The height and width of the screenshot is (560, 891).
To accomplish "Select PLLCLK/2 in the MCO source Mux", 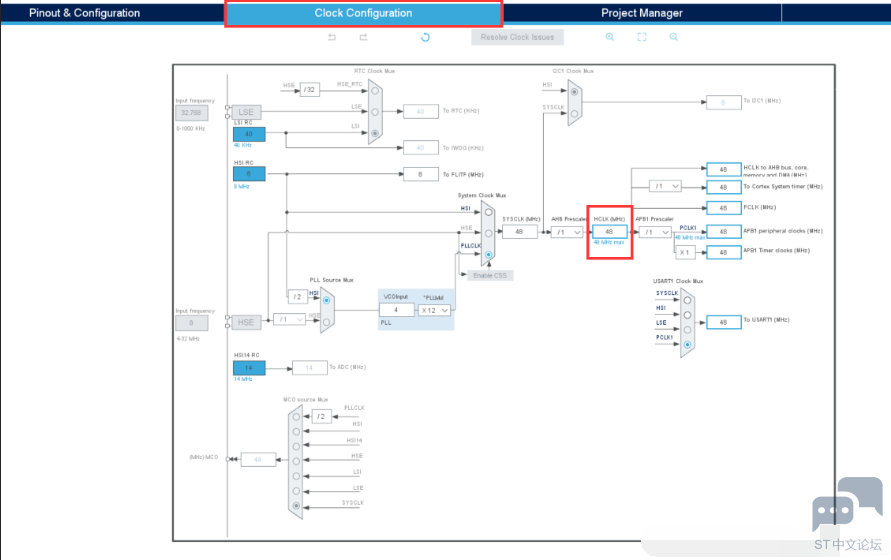I will tap(296, 417).
